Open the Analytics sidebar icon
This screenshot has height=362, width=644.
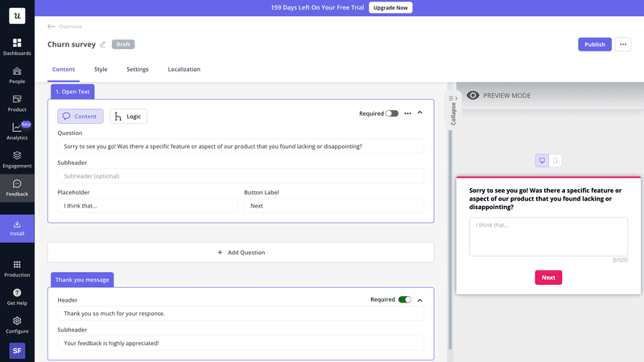coord(17,130)
